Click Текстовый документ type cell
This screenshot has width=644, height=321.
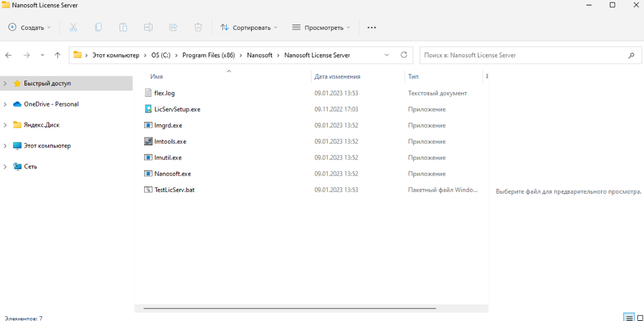pos(438,93)
